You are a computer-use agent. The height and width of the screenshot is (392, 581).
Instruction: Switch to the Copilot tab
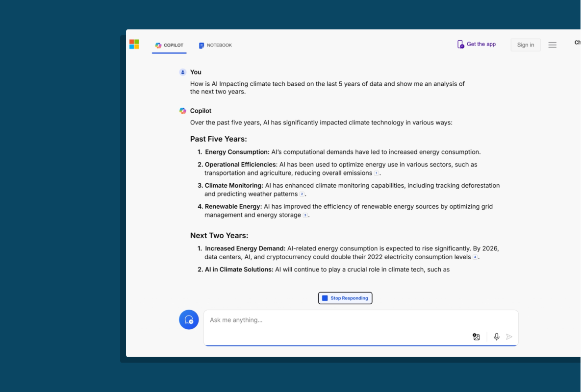click(169, 45)
